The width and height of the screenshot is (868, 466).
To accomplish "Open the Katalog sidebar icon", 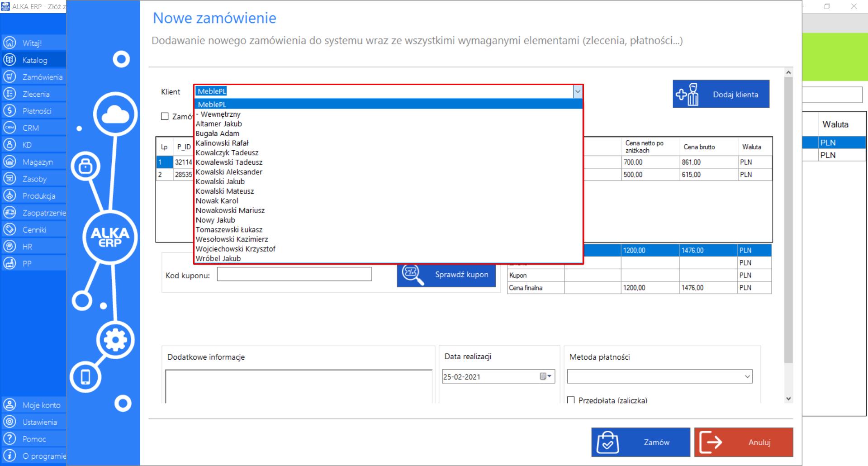I will point(9,60).
